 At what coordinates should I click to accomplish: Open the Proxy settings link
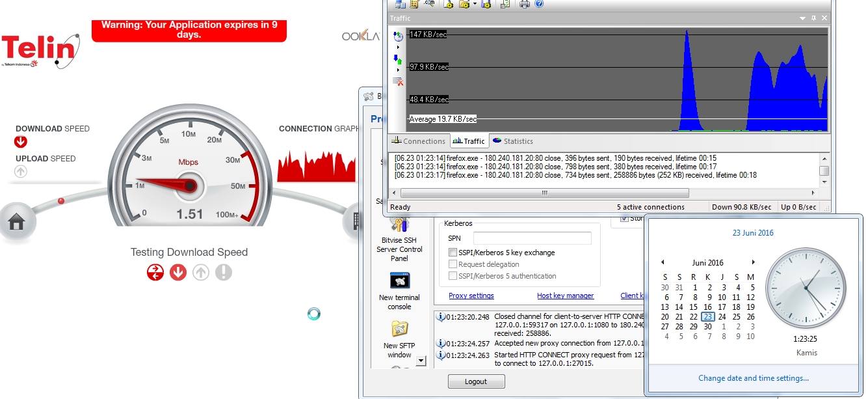(471, 296)
